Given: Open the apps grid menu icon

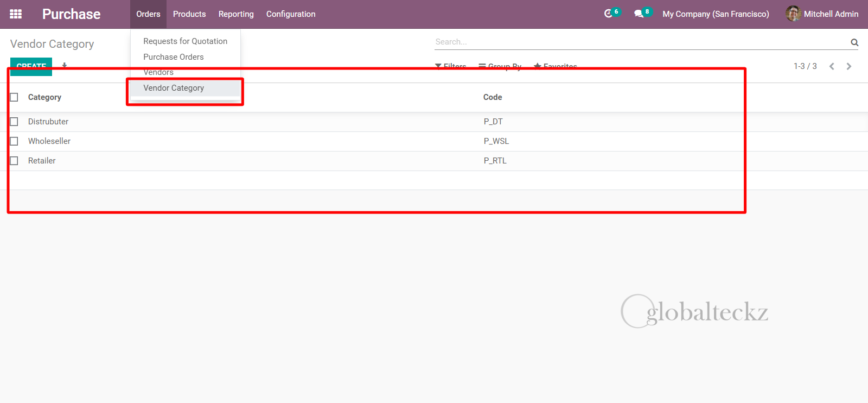Looking at the screenshot, I should coord(16,14).
